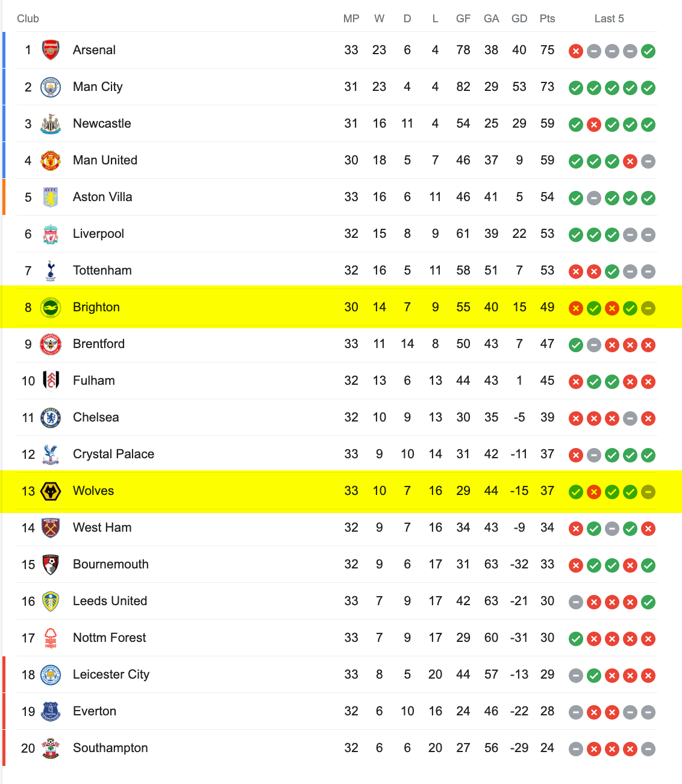682x784 pixels.
Task: Select the Nottm Forest team name
Action: pyautogui.click(x=109, y=638)
